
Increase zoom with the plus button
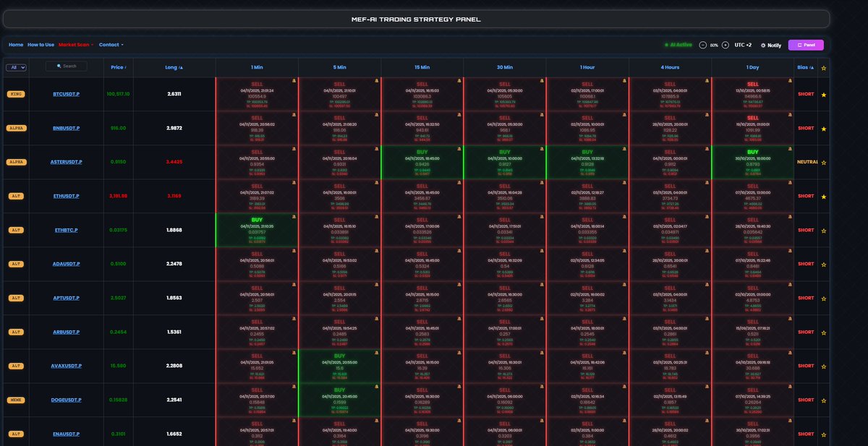(x=726, y=45)
